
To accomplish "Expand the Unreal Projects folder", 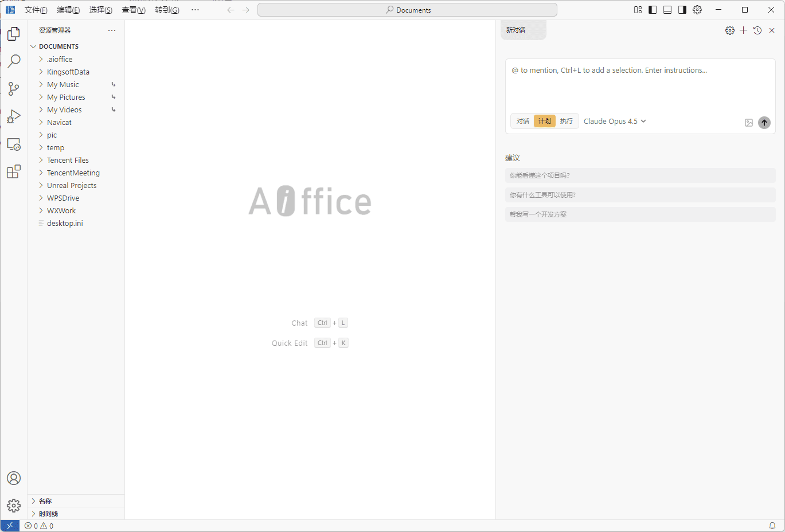I will (x=71, y=185).
